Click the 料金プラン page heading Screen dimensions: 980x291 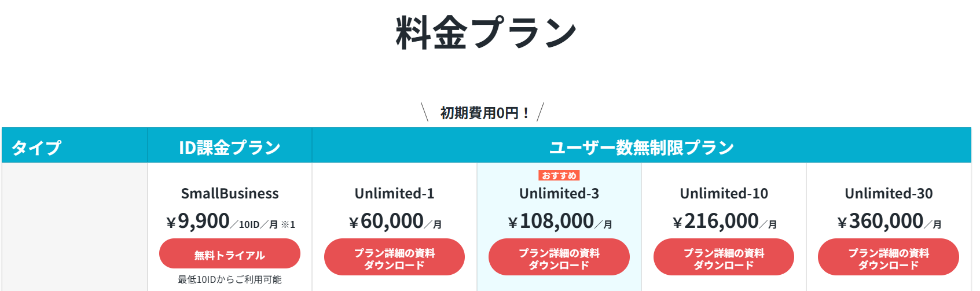click(486, 32)
